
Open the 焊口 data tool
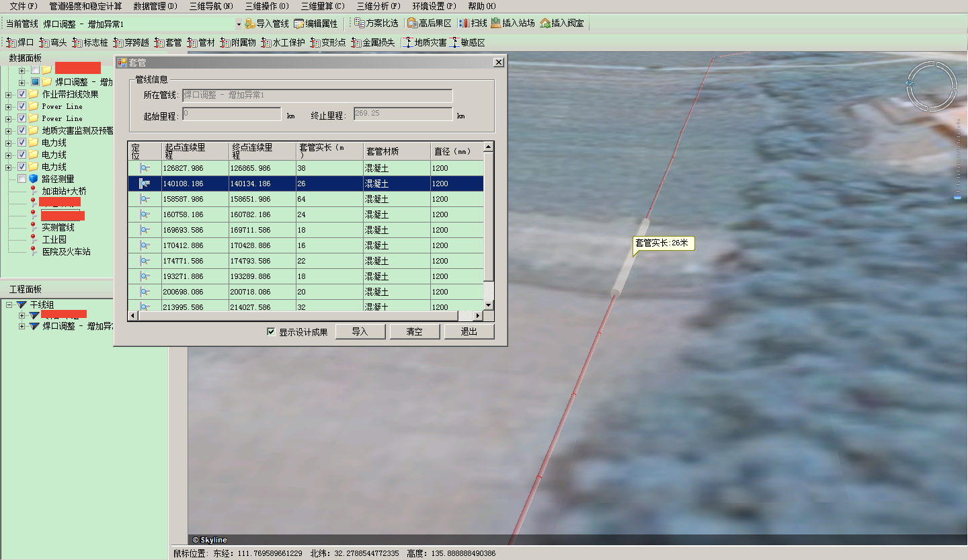11,42
